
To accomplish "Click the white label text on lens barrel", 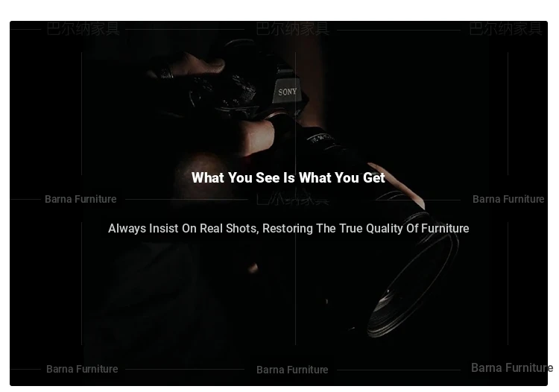I will pyautogui.click(x=320, y=138).
